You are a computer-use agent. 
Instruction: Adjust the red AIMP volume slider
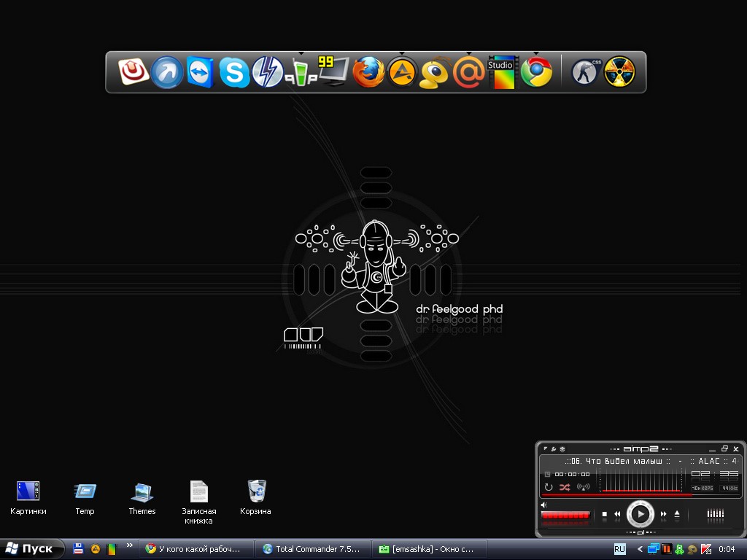(x=566, y=515)
